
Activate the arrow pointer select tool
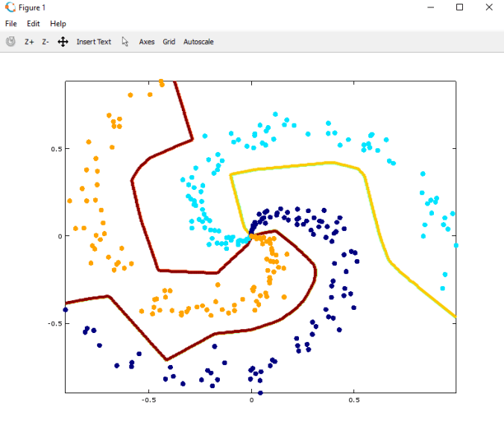pyautogui.click(x=125, y=42)
